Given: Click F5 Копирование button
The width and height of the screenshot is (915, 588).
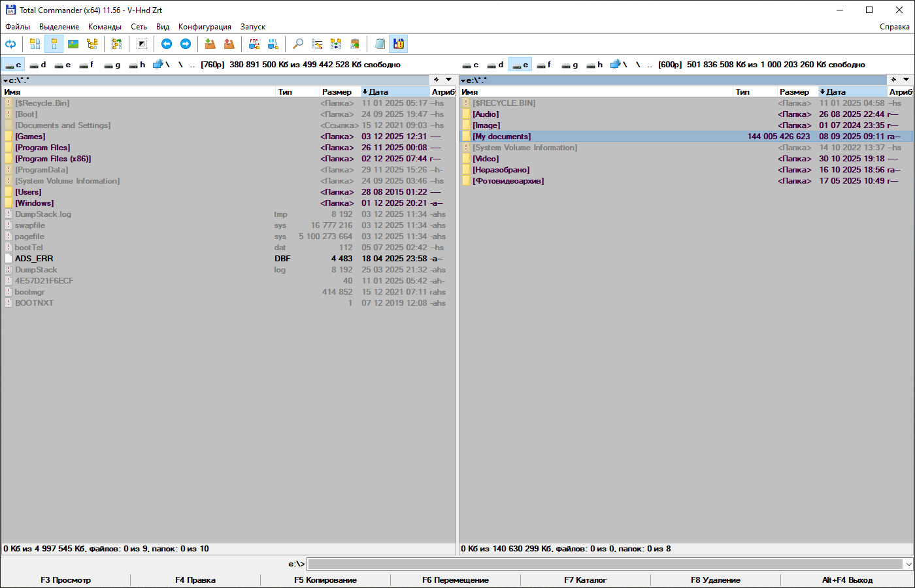Looking at the screenshot, I should [325, 580].
